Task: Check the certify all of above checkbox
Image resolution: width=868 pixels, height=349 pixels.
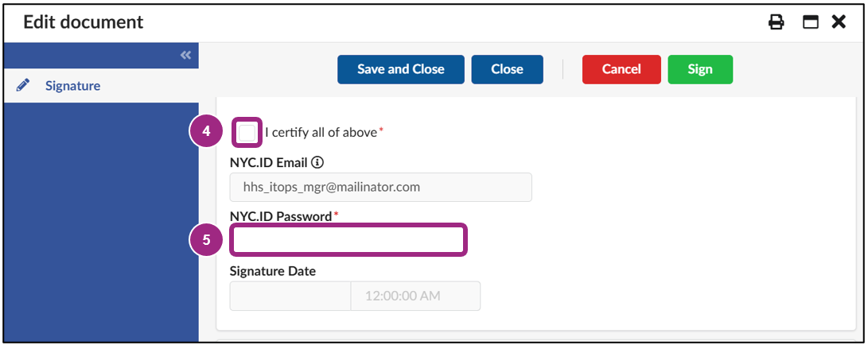Action: coord(247,133)
